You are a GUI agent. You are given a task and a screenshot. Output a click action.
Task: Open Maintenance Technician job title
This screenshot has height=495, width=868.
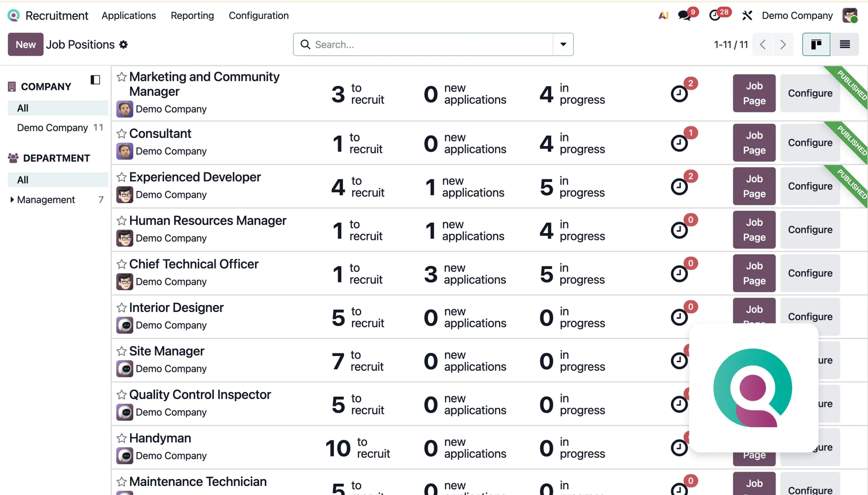(x=198, y=481)
